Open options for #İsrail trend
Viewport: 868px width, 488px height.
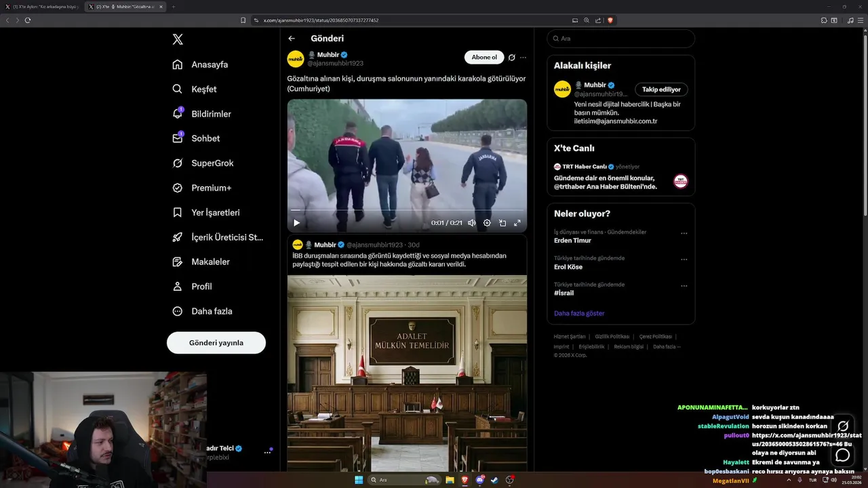(x=684, y=286)
